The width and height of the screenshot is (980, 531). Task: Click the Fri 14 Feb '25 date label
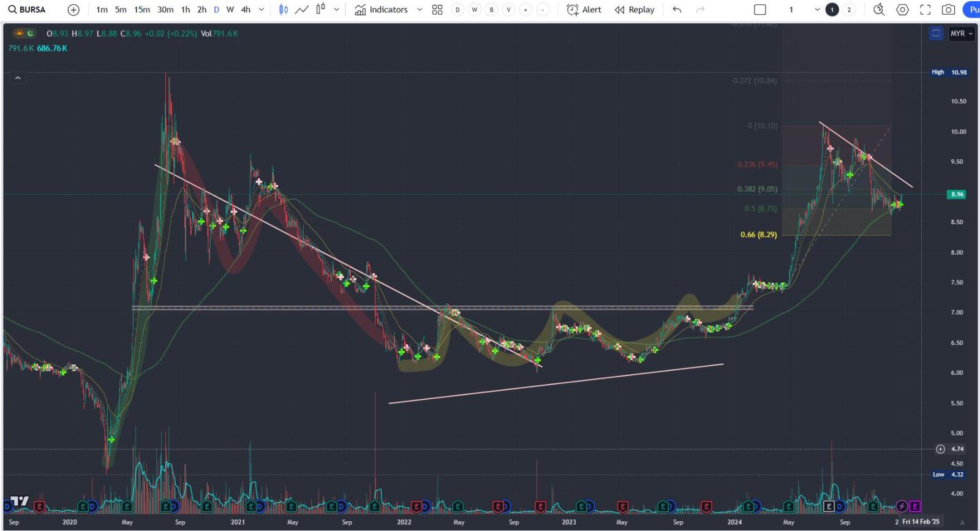[921, 522]
